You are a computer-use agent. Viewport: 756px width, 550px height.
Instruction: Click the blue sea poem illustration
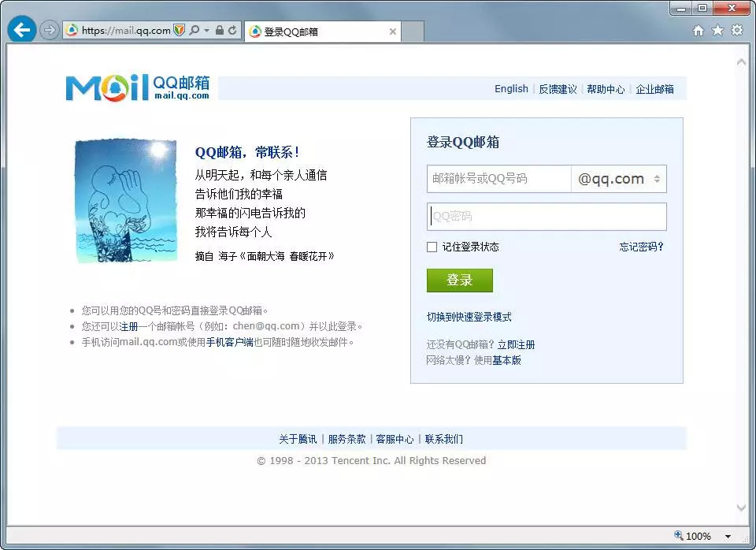click(x=126, y=201)
